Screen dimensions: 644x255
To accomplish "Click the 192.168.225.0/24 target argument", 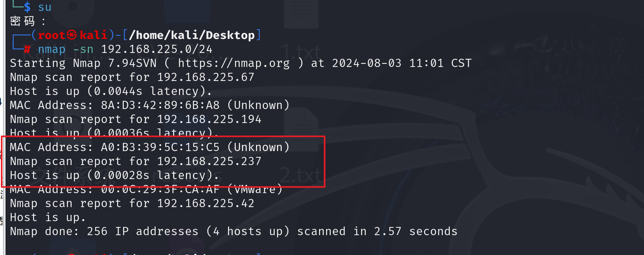I will click(157, 49).
